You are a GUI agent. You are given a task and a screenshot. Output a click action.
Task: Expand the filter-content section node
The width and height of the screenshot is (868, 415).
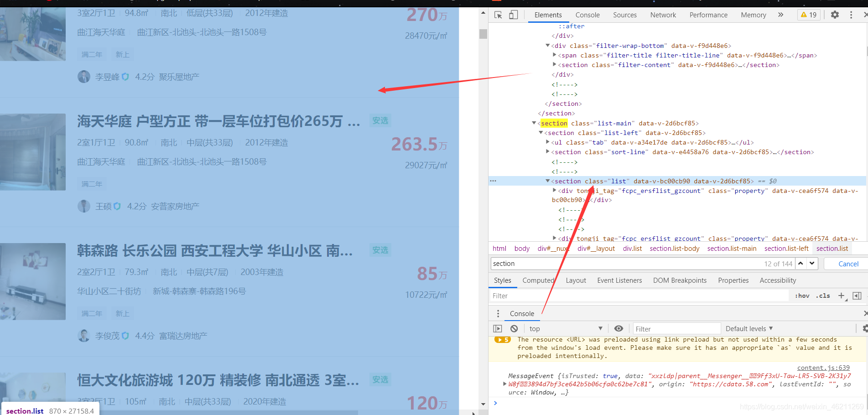click(555, 65)
